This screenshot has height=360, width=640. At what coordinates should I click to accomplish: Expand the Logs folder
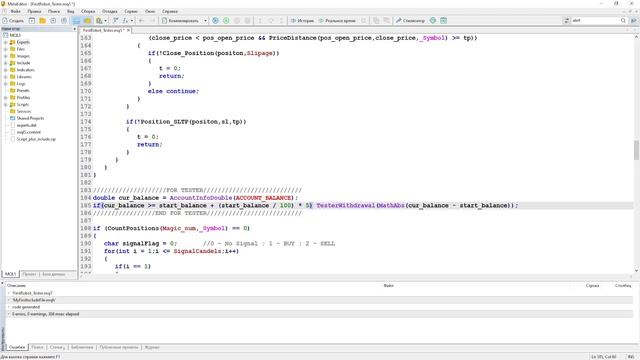point(6,84)
